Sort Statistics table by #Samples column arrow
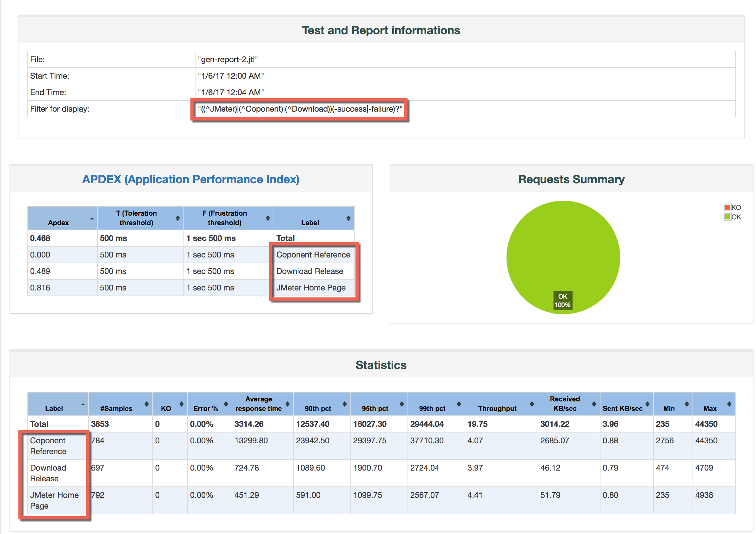Screen dimensions: 756x534 point(147,404)
